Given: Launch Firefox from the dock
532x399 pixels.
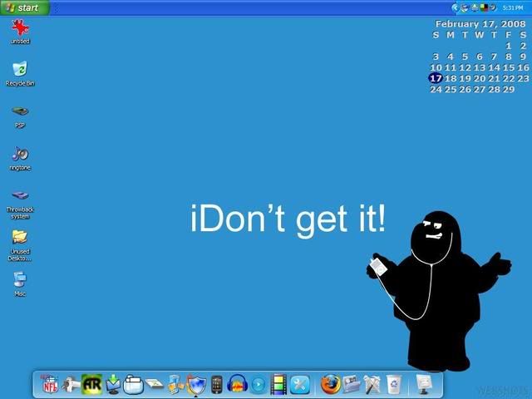Looking at the screenshot, I should coord(331,384).
